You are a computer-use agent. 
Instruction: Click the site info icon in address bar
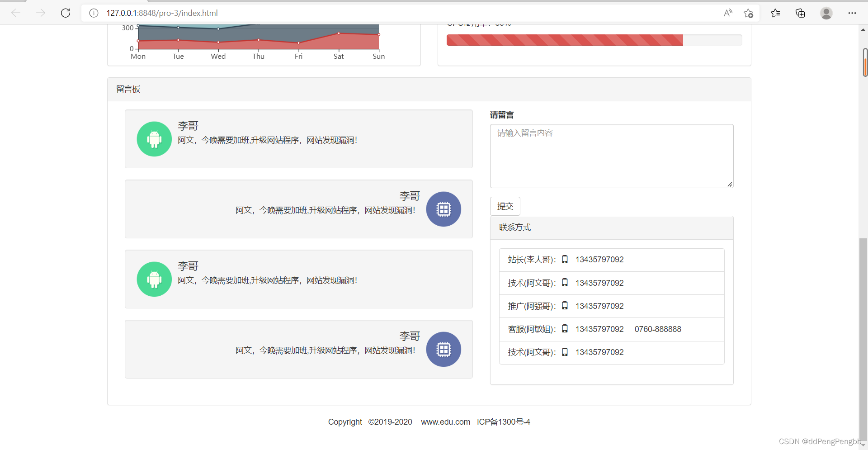94,13
